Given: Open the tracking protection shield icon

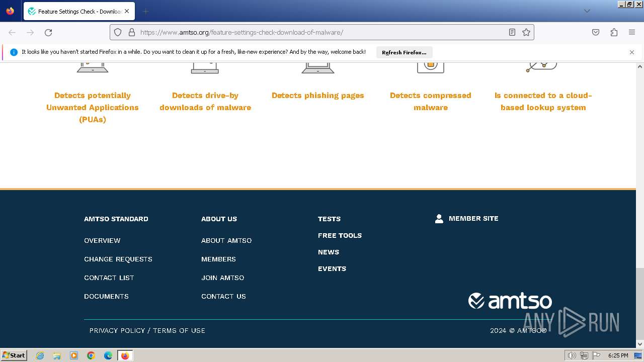Looking at the screenshot, I should (118, 32).
